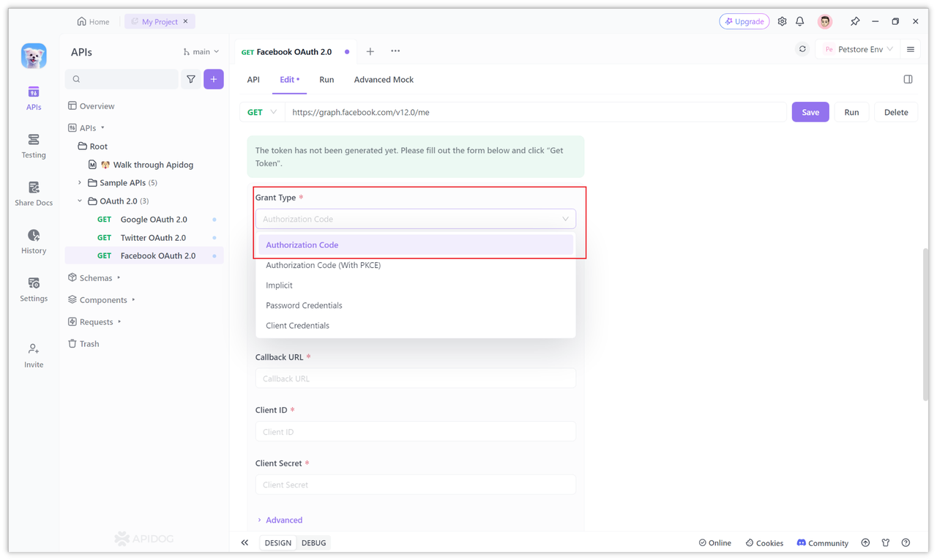Screen dimensions: 937x560
Task: Open the hamburger menu at top right
Action: (x=911, y=49)
